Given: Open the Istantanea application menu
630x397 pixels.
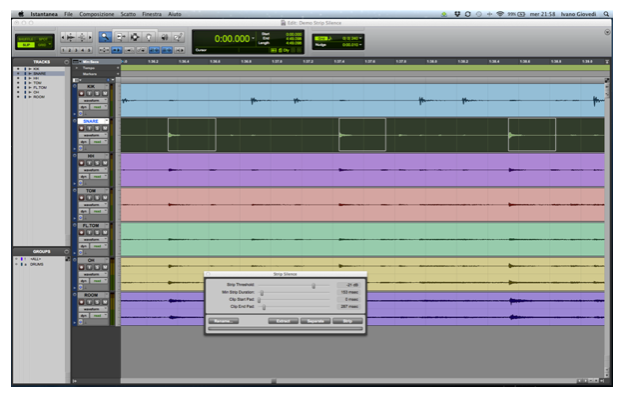Looking at the screenshot, I should 44,14.
